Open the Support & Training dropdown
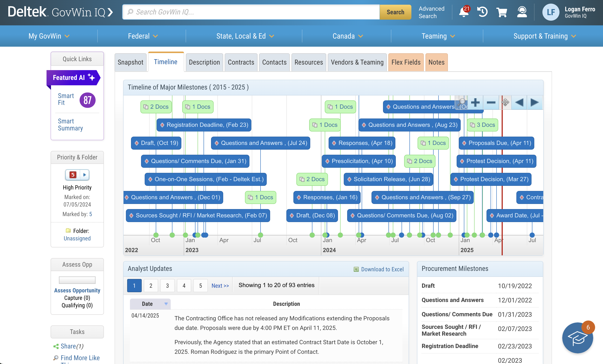Viewport: 603px width, 364px height. pos(544,36)
